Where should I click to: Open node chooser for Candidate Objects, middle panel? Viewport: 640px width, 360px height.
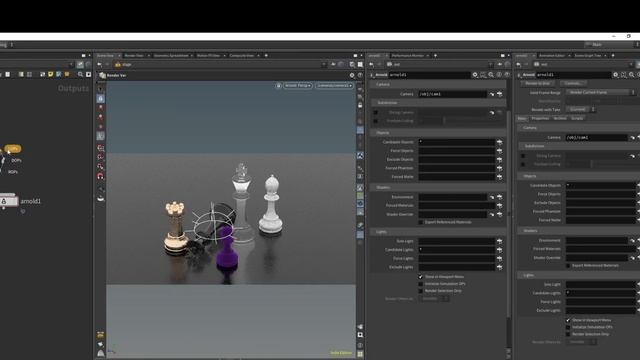coord(499,142)
